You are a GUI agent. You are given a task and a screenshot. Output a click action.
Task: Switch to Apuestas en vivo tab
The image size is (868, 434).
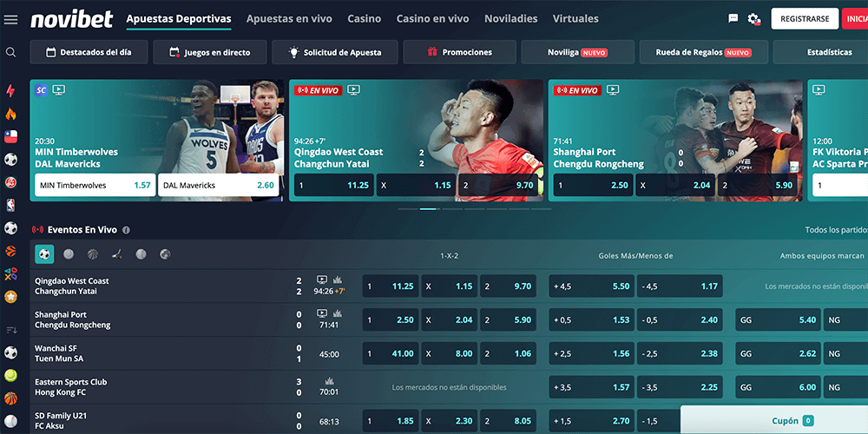[289, 18]
